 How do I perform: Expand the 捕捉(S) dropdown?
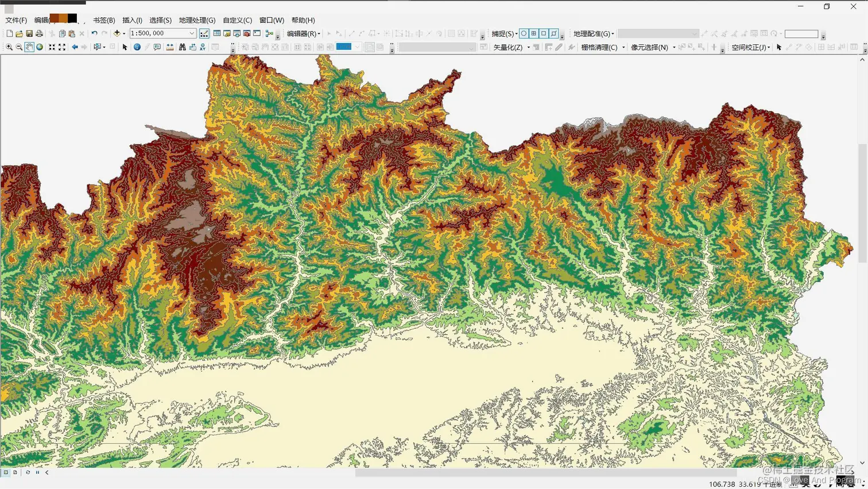click(505, 33)
